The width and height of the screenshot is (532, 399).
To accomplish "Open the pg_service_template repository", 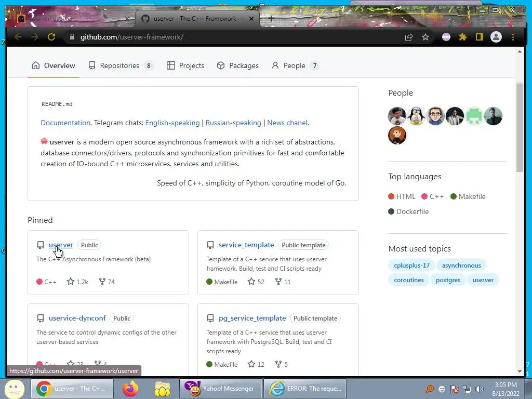I will pos(252,318).
